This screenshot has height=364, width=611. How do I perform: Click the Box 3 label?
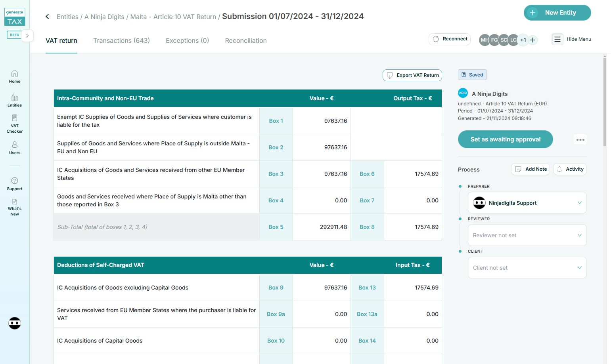tap(276, 174)
